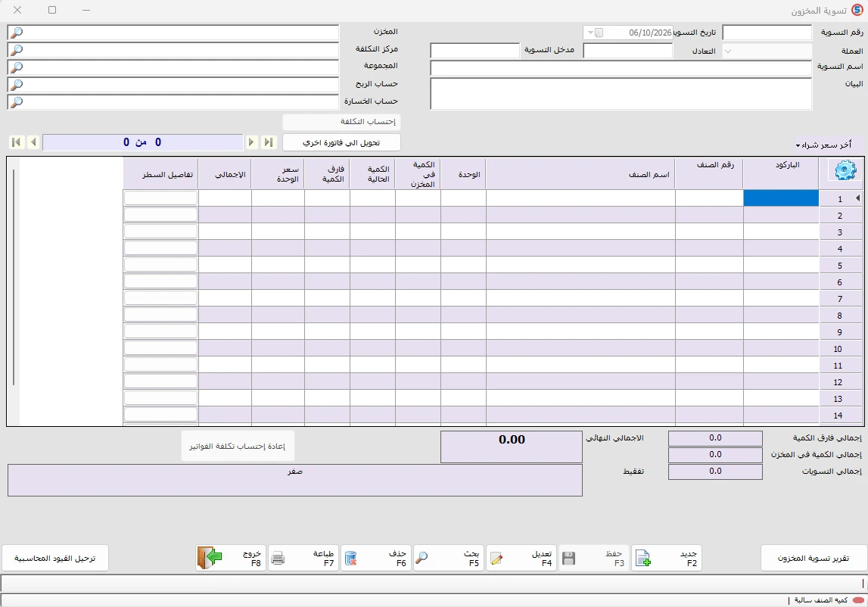Click the حساب الربح lookup magnifier
Screen dimensions: 868x607
17,85
